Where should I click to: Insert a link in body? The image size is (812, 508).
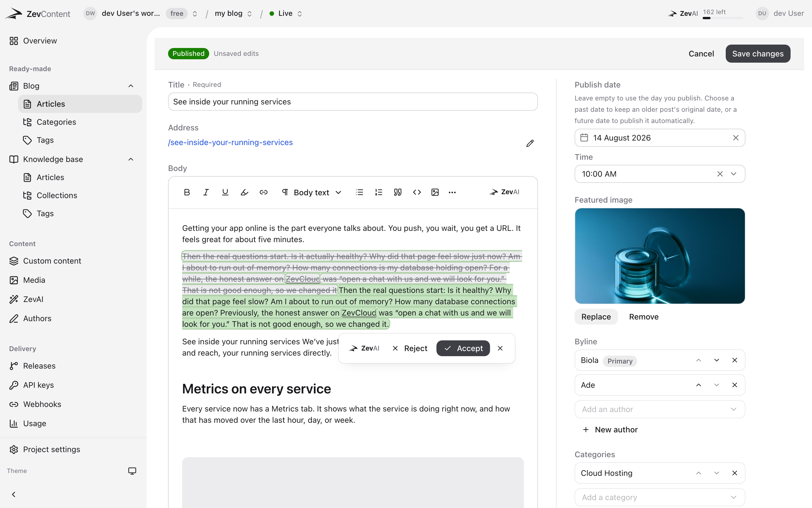[x=263, y=192]
